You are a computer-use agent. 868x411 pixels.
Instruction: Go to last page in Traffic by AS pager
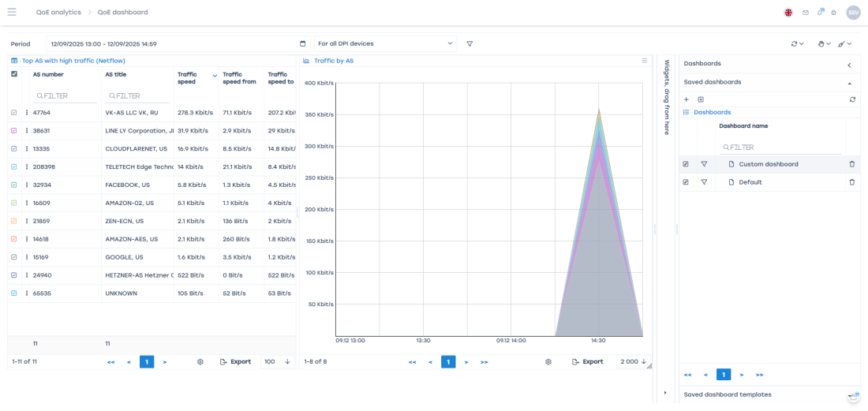click(x=484, y=361)
